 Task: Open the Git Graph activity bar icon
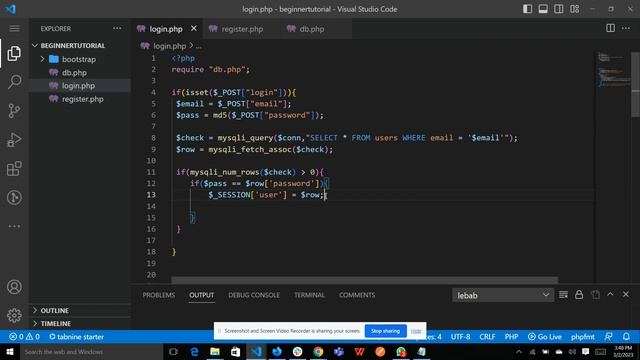(14, 198)
